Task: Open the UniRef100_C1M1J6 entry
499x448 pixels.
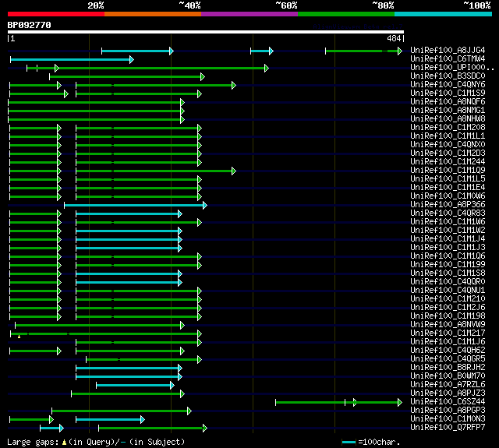Action: pos(448,342)
